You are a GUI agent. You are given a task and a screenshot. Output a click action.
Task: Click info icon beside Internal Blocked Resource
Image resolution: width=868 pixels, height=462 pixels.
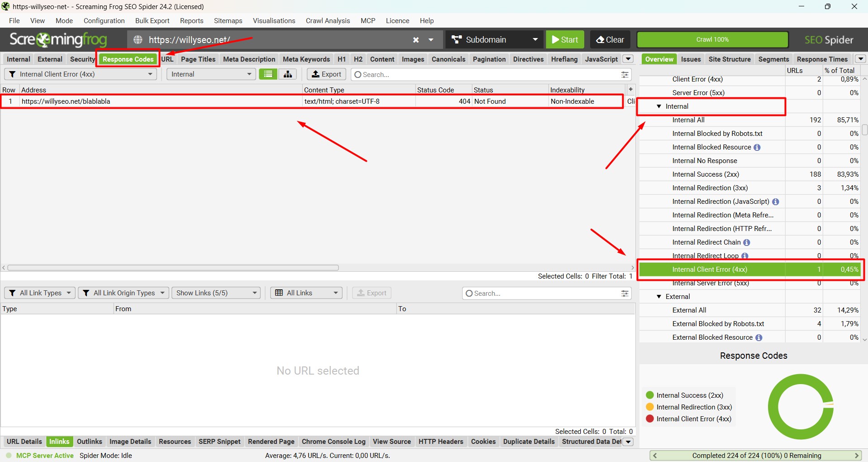(x=757, y=147)
